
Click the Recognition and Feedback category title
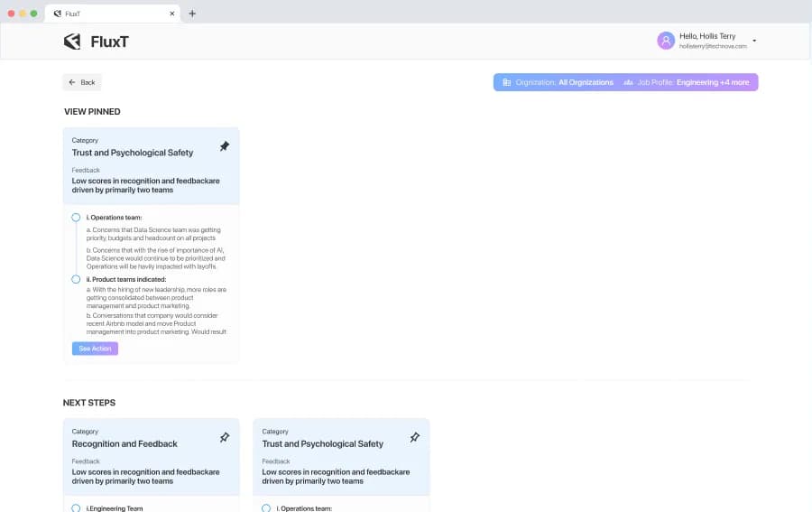(125, 444)
